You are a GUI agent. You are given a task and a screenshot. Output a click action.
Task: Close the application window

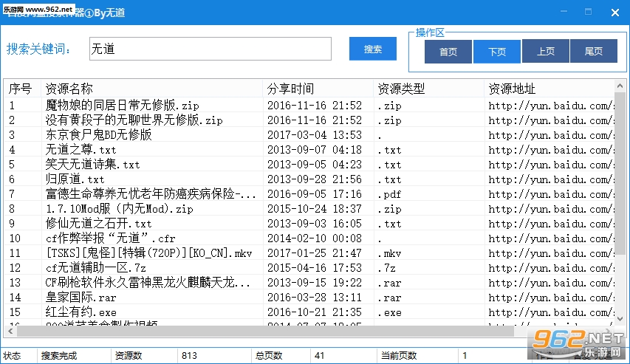tap(614, 13)
